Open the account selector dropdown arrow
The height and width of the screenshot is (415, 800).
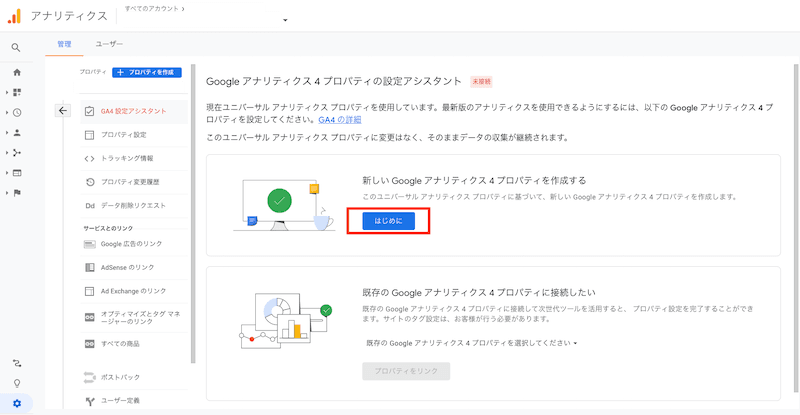[x=285, y=20]
